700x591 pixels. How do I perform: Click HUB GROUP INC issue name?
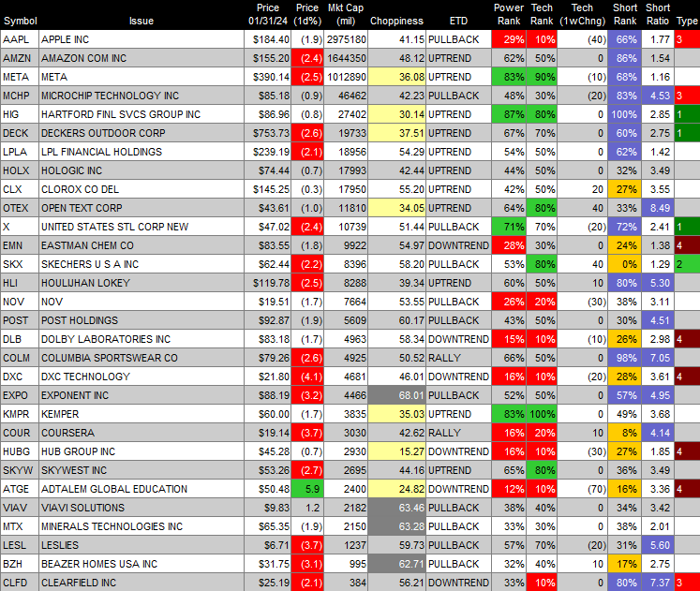pyautogui.click(x=78, y=451)
